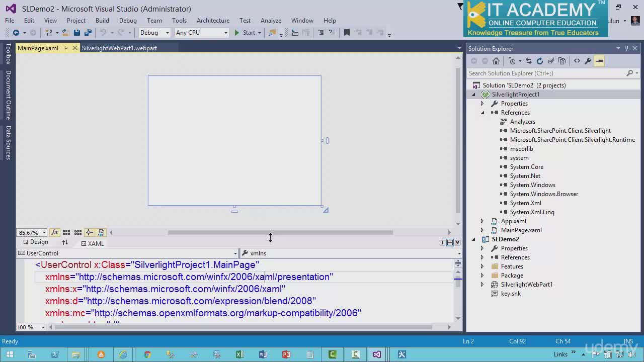This screenshot has width=644, height=362.
Task: Click the Show All Files icon
Action: (x=562, y=61)
